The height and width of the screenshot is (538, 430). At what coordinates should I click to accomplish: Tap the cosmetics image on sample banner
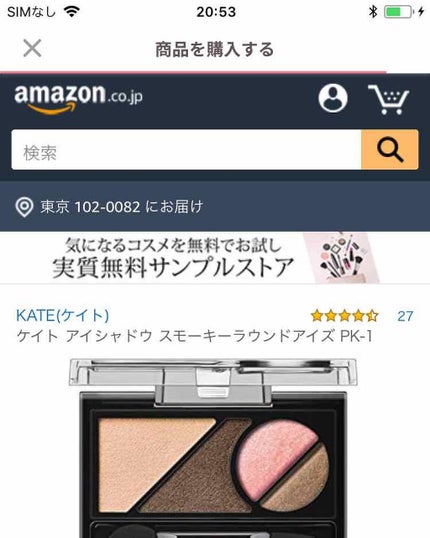(341, 258)
